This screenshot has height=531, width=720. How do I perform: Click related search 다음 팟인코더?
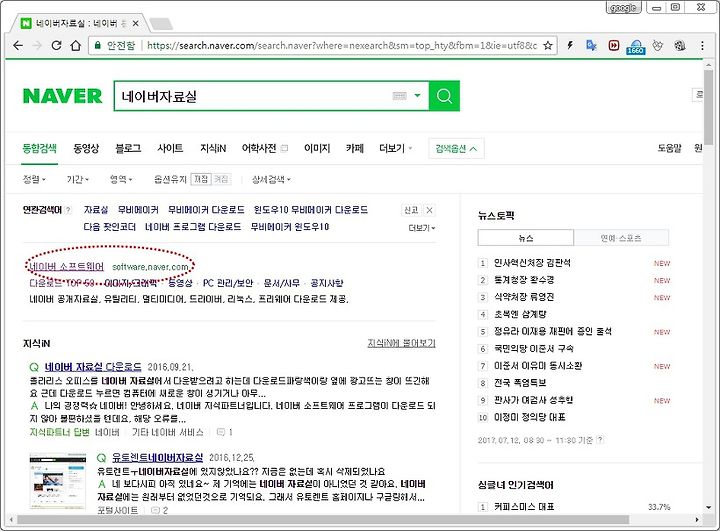click(110, 227)
